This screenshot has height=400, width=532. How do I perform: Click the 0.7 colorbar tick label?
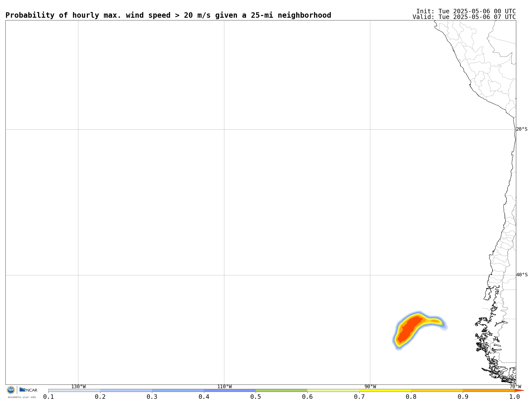[x=359, y=397]
